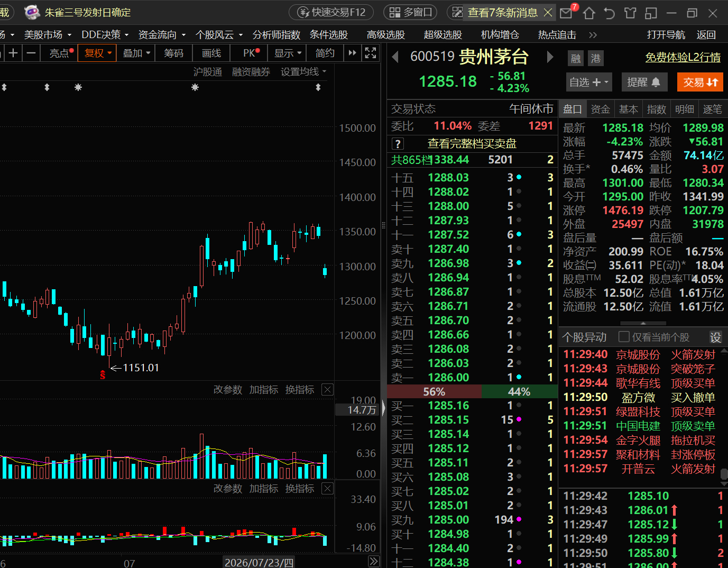The image size is (728, 568).
Task: Click the 个股异动 list scrollbar
Action: pyautogui.click(x=724, y=474)
